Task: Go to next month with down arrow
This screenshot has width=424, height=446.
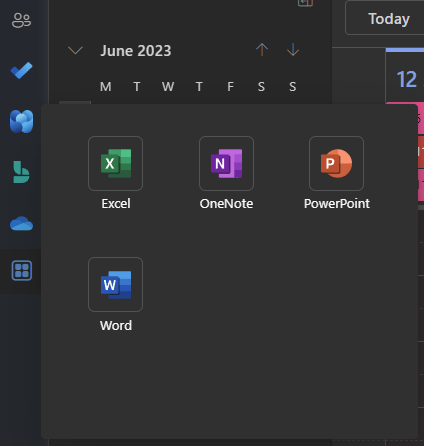Action: point(293,50)
